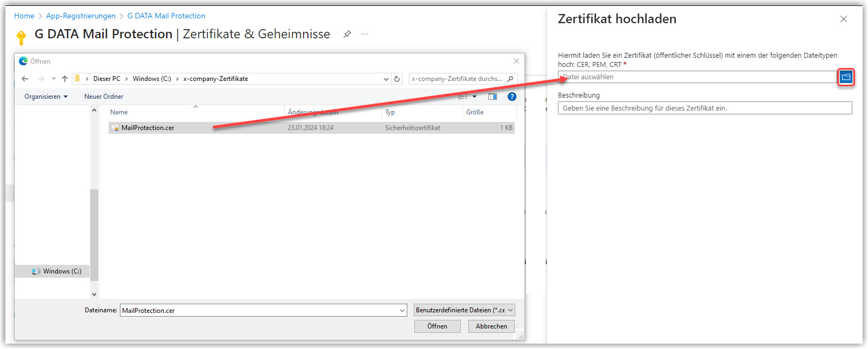Screen dimensions: 868x349
Task: Go forward in the file dialog
Action: (x=41, y=79)
